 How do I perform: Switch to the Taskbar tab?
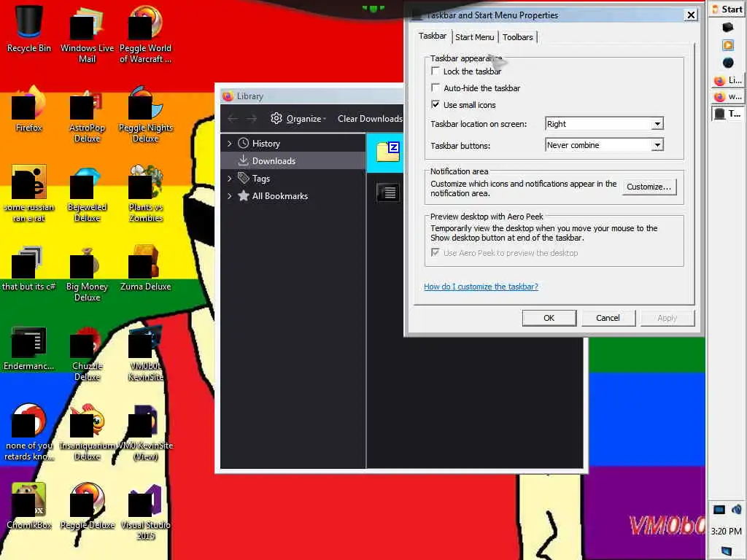433,36
